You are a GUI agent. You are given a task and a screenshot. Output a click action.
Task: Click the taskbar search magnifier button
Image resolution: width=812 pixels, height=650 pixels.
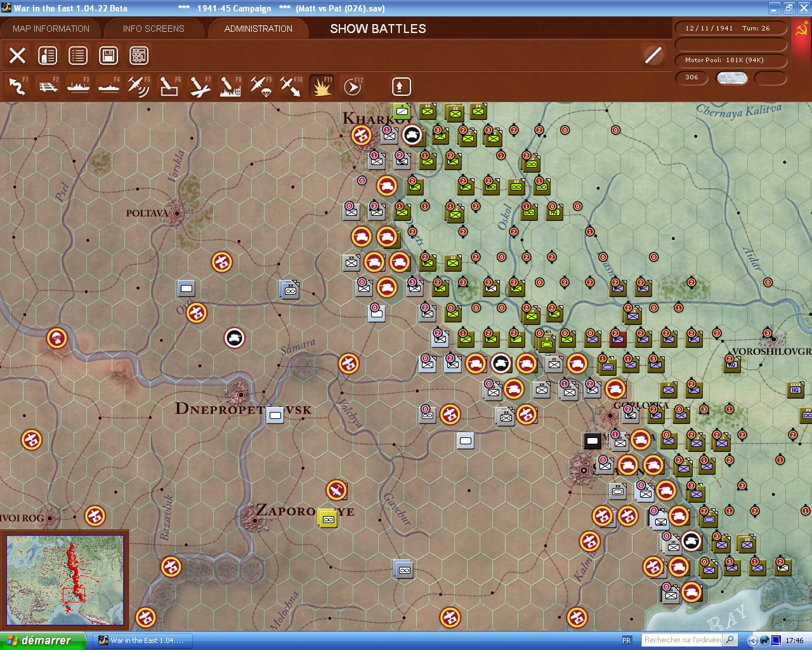pyautogui.click(x=730, y=640)
